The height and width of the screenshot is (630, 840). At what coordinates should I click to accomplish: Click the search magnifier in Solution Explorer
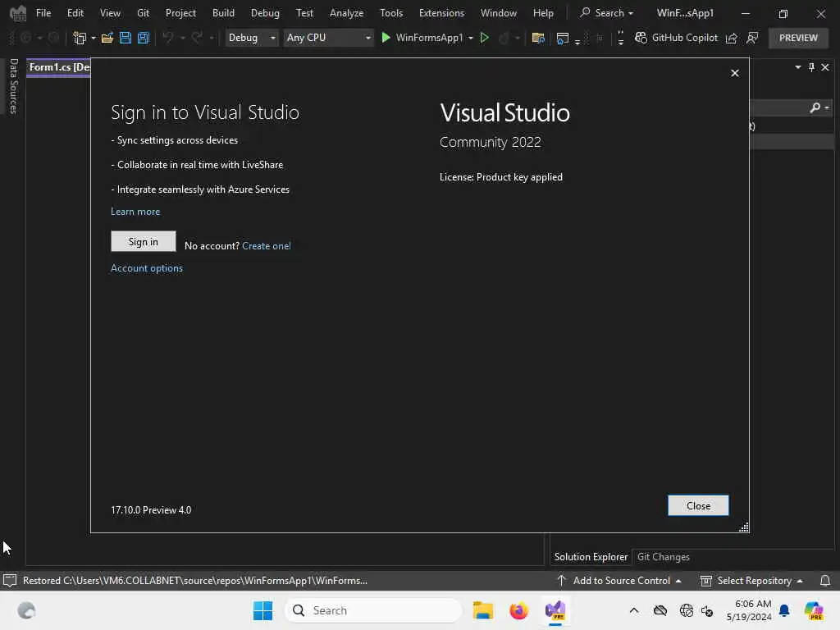pos(815,107)
